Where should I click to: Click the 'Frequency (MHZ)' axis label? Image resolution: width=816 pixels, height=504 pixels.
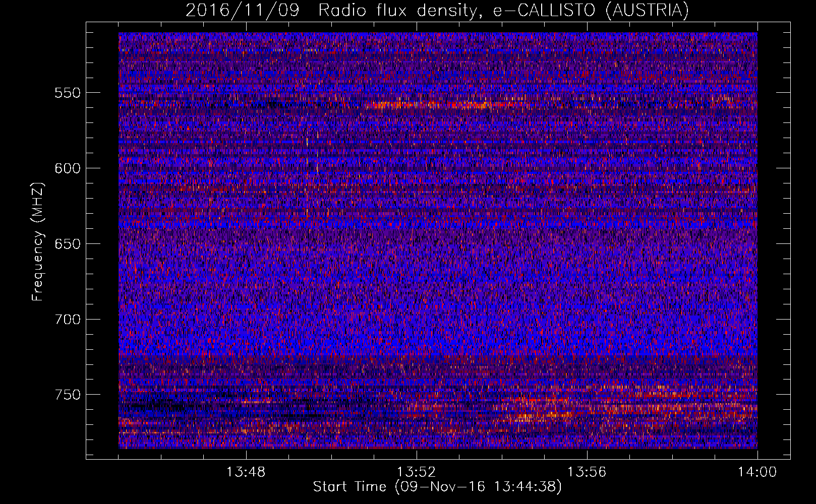coord(38,241)
